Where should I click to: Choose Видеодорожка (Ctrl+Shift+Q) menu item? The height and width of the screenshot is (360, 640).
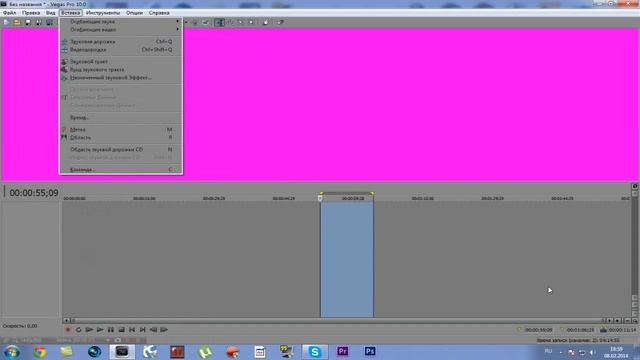(121, 49)
